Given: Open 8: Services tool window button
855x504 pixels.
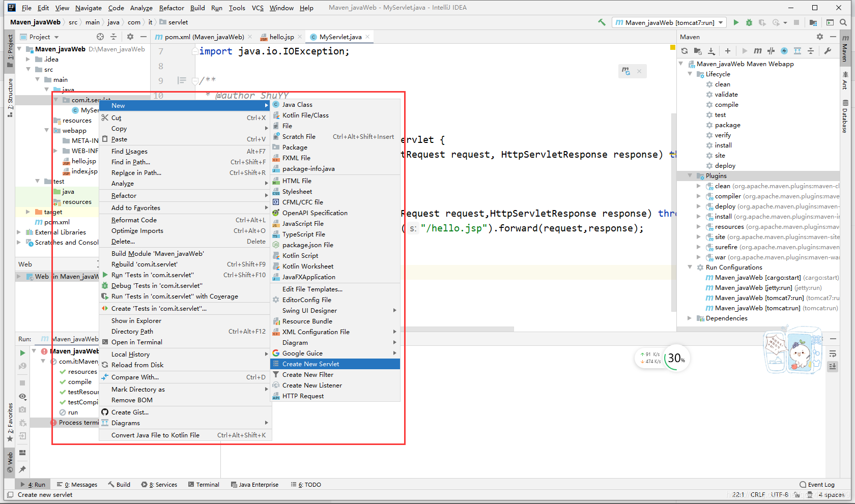Looking at the screenshot, I should 159,485.
